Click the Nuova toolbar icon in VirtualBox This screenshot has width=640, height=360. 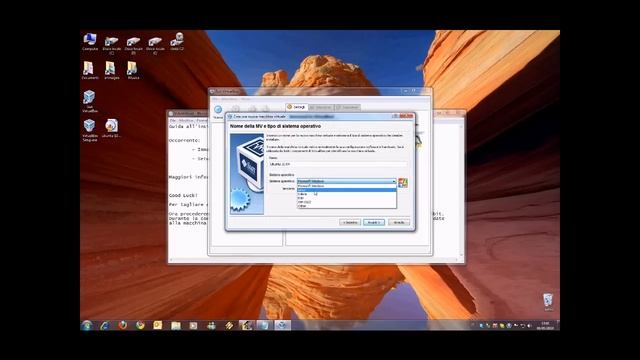(218, 111)
